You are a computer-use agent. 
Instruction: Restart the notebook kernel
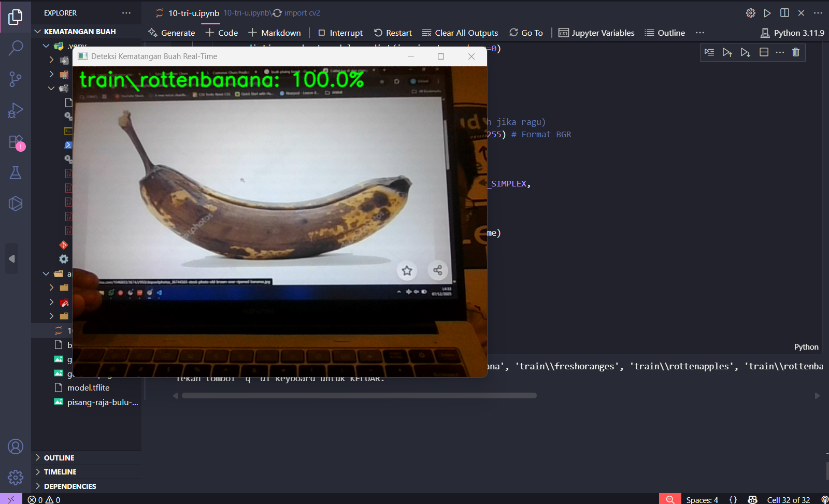tap(393, 33)
